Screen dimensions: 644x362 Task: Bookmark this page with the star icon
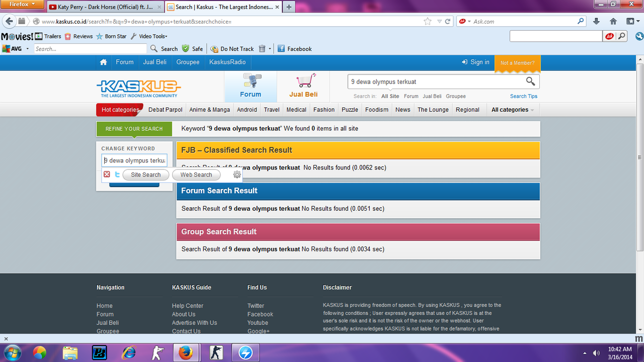tap(428, 21)
